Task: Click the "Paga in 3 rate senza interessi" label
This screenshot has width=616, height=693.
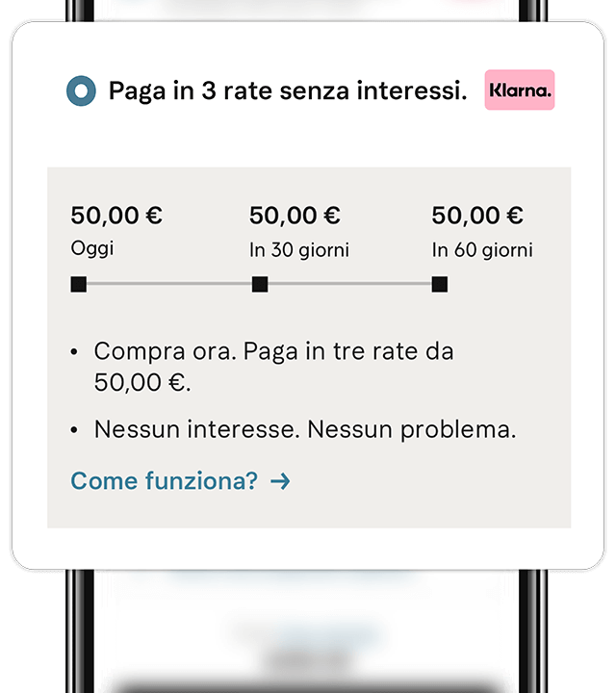Action: click(x=288, y=91)
